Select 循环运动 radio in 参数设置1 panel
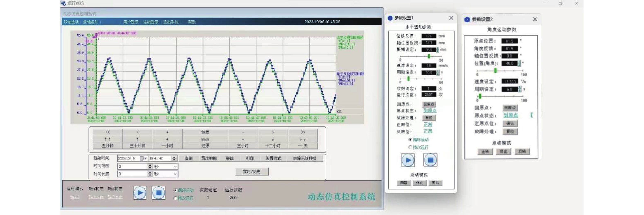 coord(410,140)
